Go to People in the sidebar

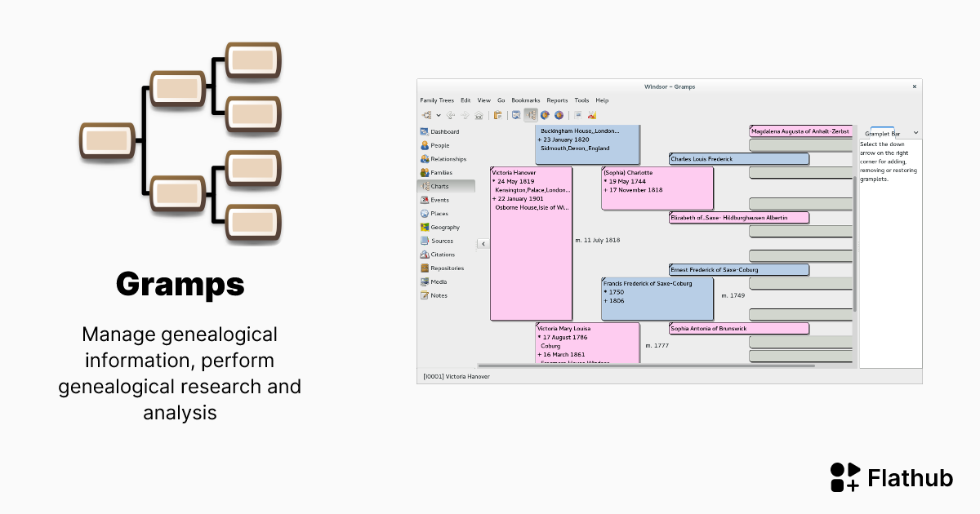(439, 145)
